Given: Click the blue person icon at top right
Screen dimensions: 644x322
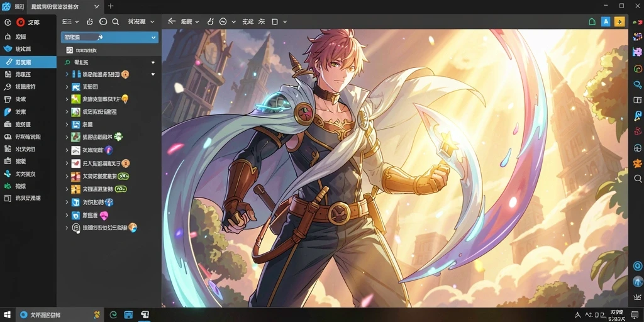Looking at the screenshot, I should 606,22.
